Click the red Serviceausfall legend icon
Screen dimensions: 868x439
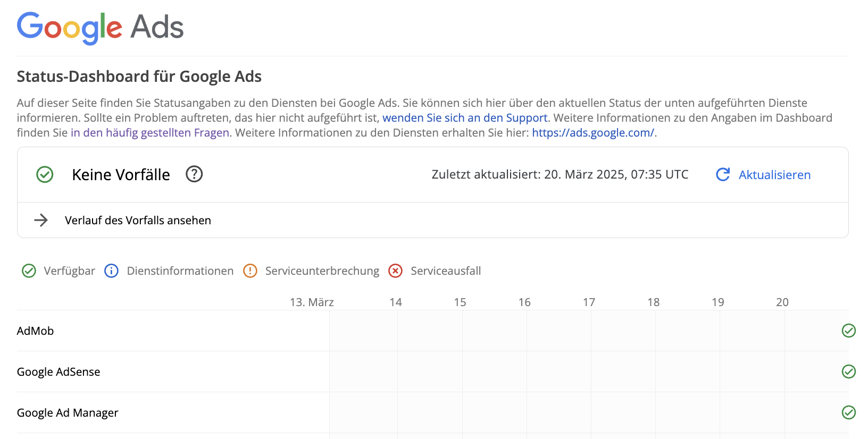tap(395, 271)
